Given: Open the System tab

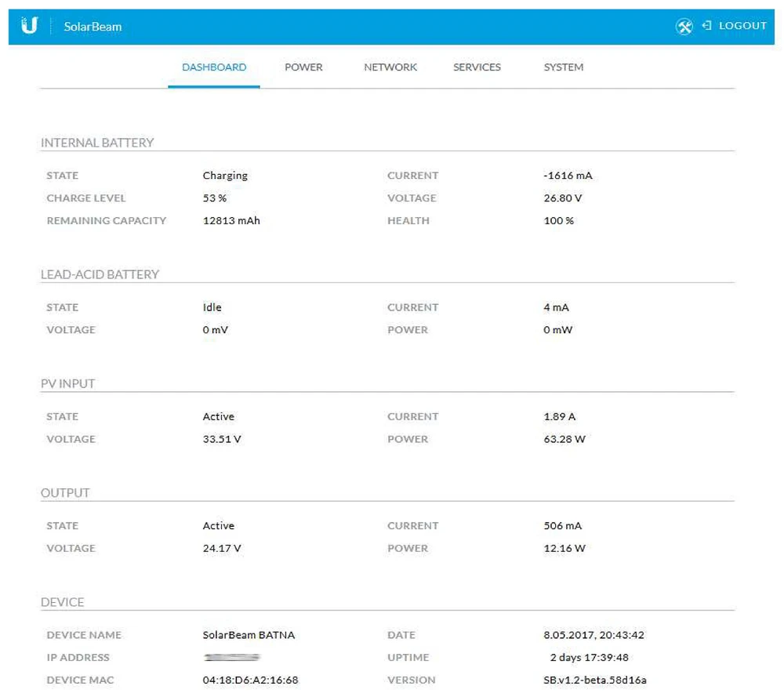Looking at the screenshot, I should (x=563, y=67).
